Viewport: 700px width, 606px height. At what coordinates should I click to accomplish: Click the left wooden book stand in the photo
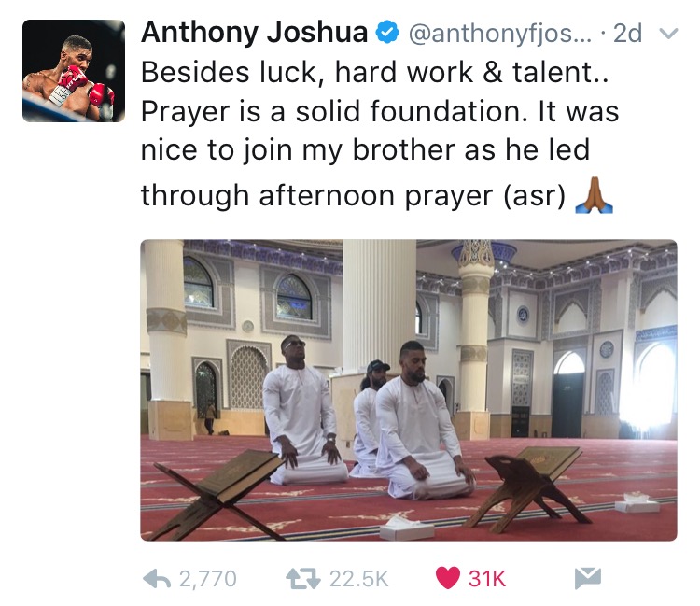[x=217, y=493]
